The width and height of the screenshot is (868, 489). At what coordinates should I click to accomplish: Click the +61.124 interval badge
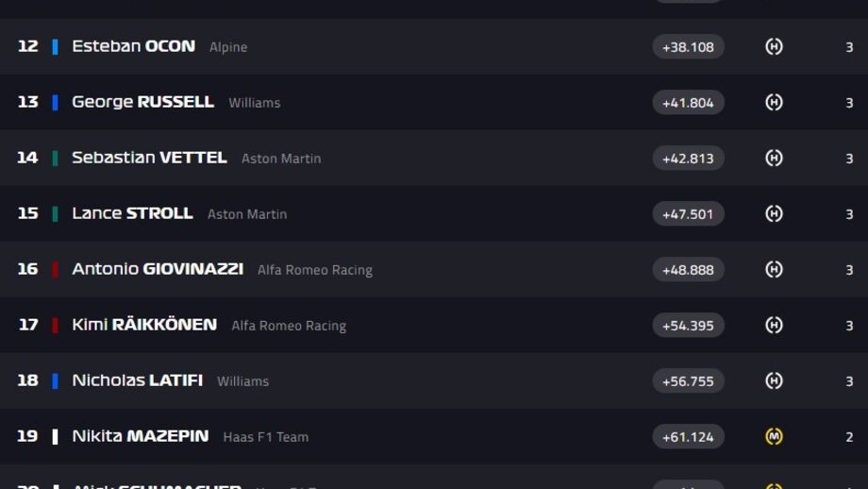point(688,436)
